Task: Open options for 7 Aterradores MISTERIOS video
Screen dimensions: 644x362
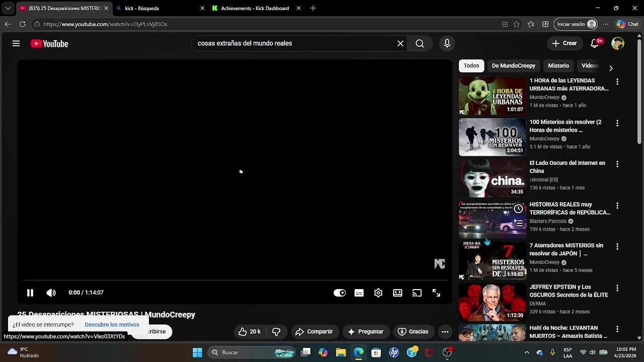Action: [x=617, y=247]
